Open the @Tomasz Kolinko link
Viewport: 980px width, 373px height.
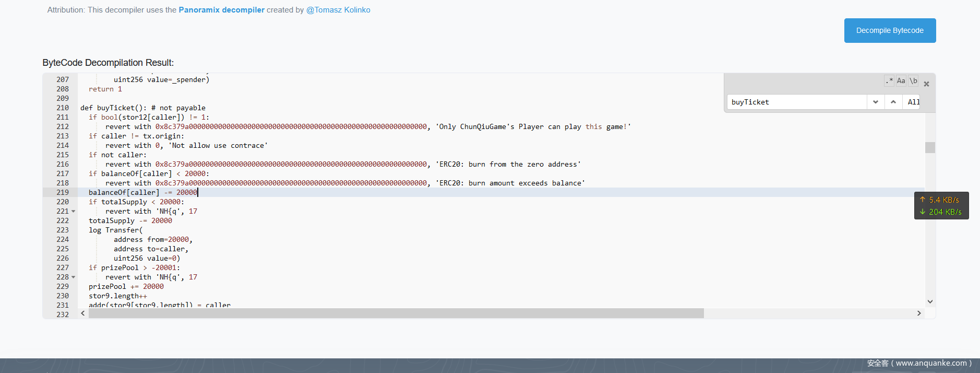coord(338,10)
